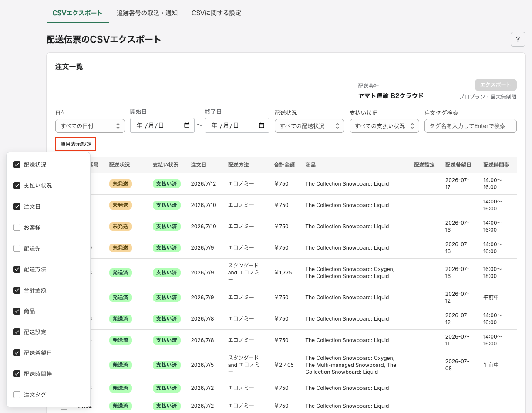
Task: Enable the 注文タグ column checkbox
Action: [x=17, y=395]
